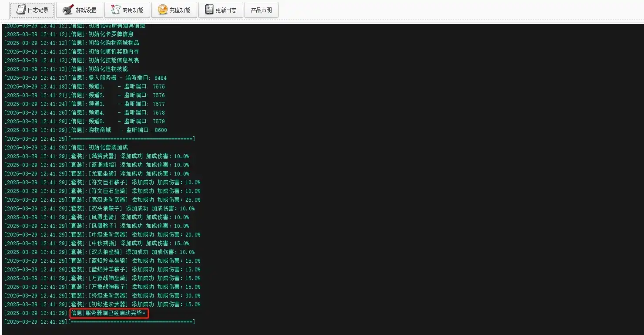Switch to the 充值功能 tab
Image resolution: width=644 pixels, height=335 pixels.
point(174,10)
